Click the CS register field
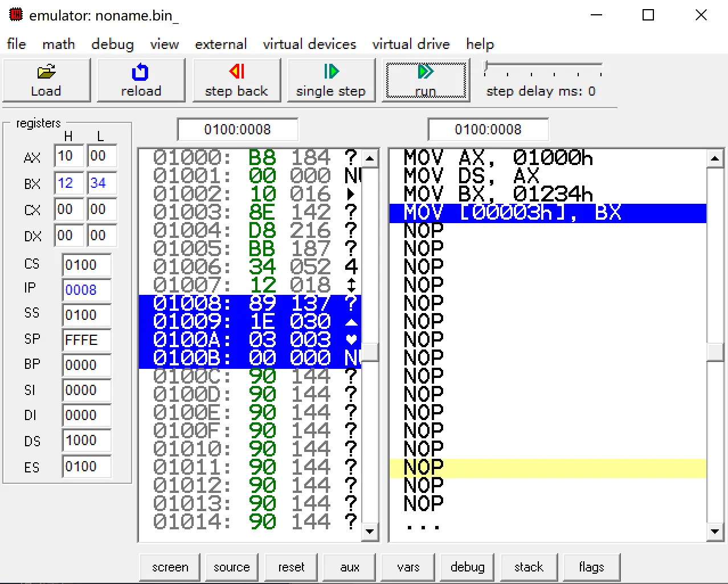The width and height of the screenshot is (728, 584). [87, 265]
